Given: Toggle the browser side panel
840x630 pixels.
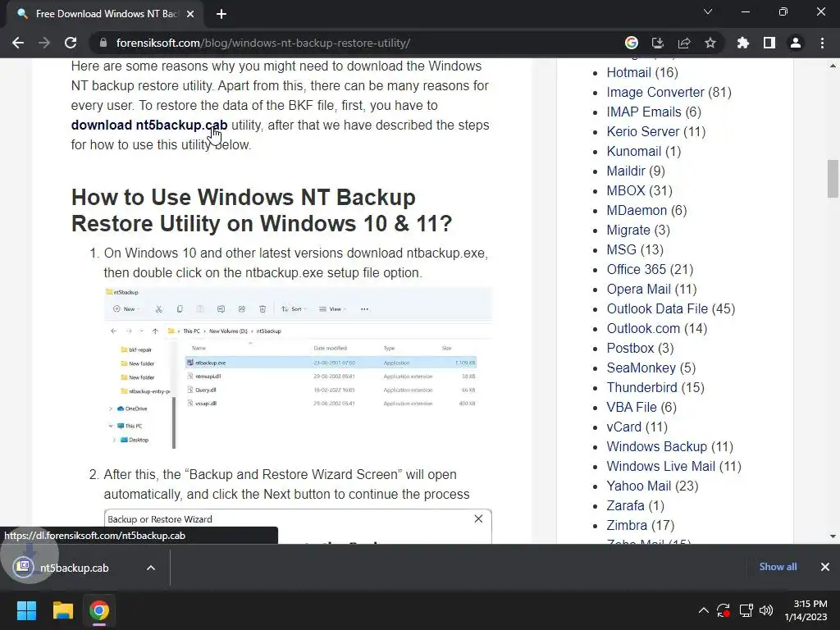Looking at the screenshot, I should pos(769,43).
